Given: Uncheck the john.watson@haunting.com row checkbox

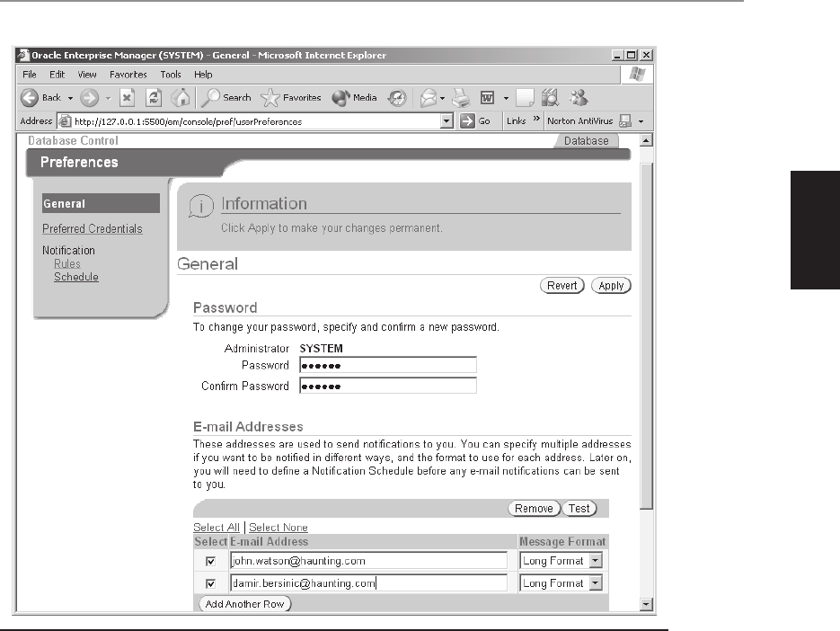Looking at the screenshot, I should [x=210, y=561].
